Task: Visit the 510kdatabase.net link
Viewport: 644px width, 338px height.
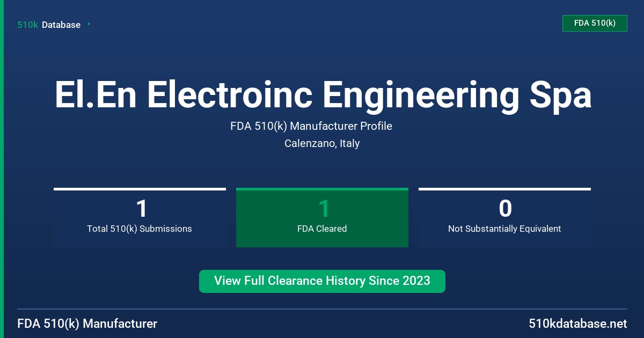Action: pos(577,324)
